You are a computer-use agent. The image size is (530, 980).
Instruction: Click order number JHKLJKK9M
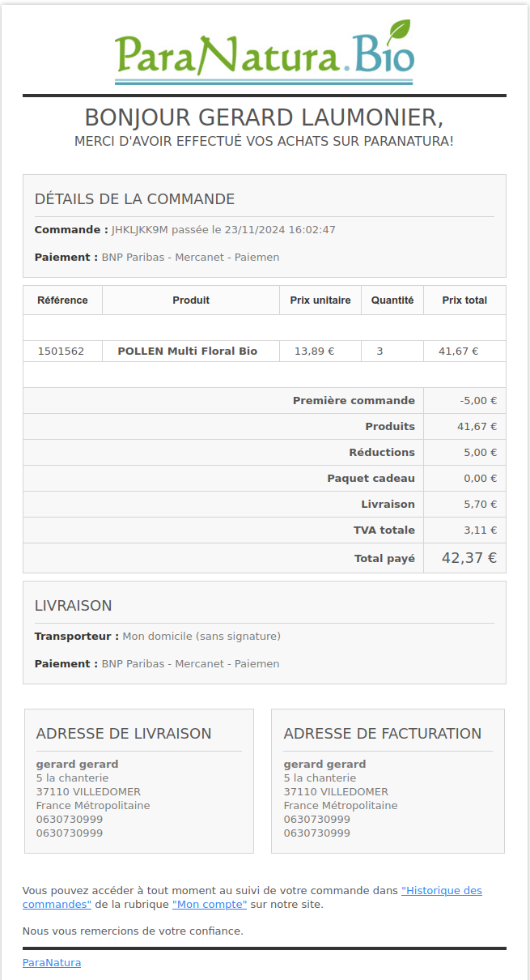click(139, 230)
